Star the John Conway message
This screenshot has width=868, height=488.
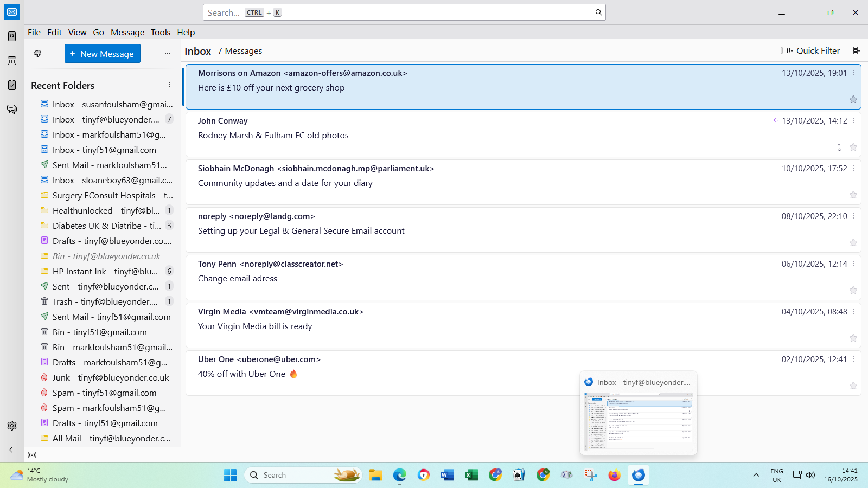[853, 147]
